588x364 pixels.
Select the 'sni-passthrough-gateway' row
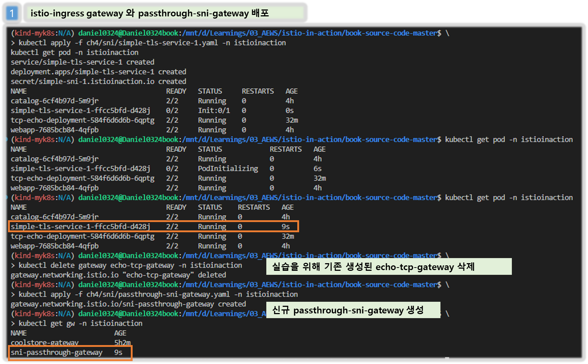pos(70,352)
